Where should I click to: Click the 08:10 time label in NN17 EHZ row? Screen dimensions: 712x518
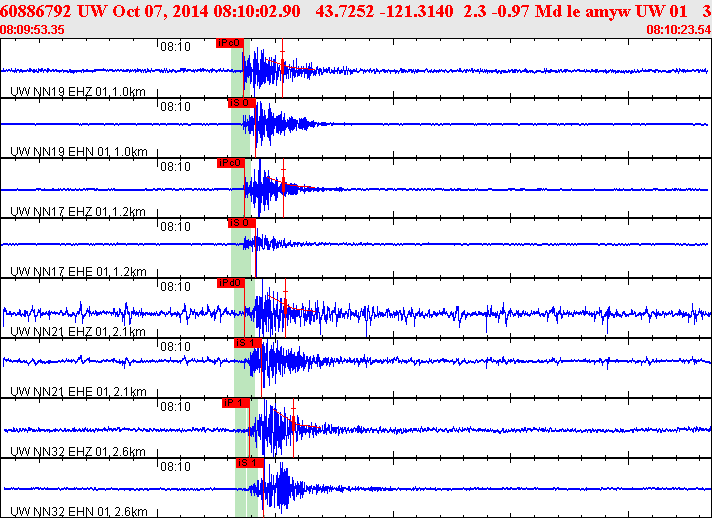(x=175, y=167)
